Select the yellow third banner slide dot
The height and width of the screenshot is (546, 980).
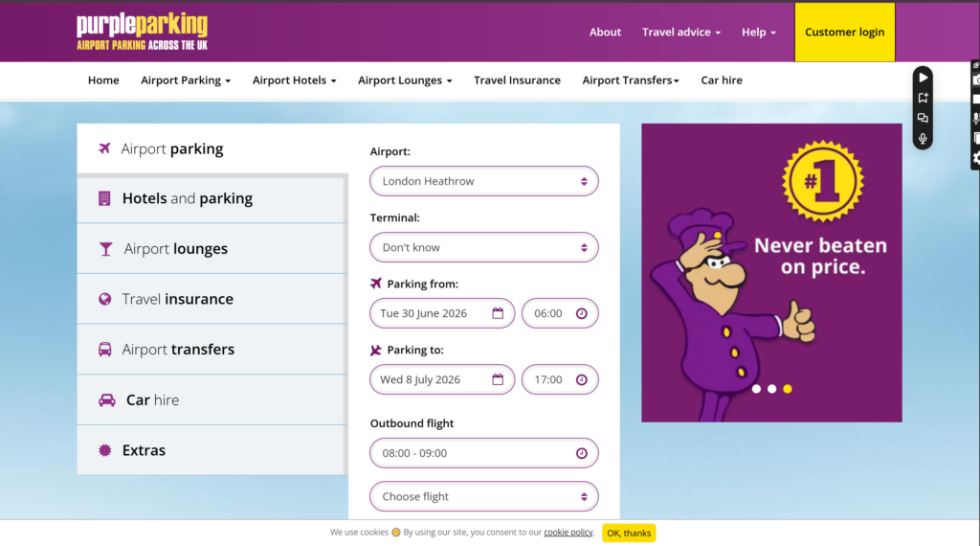click(x=788, y=389)
